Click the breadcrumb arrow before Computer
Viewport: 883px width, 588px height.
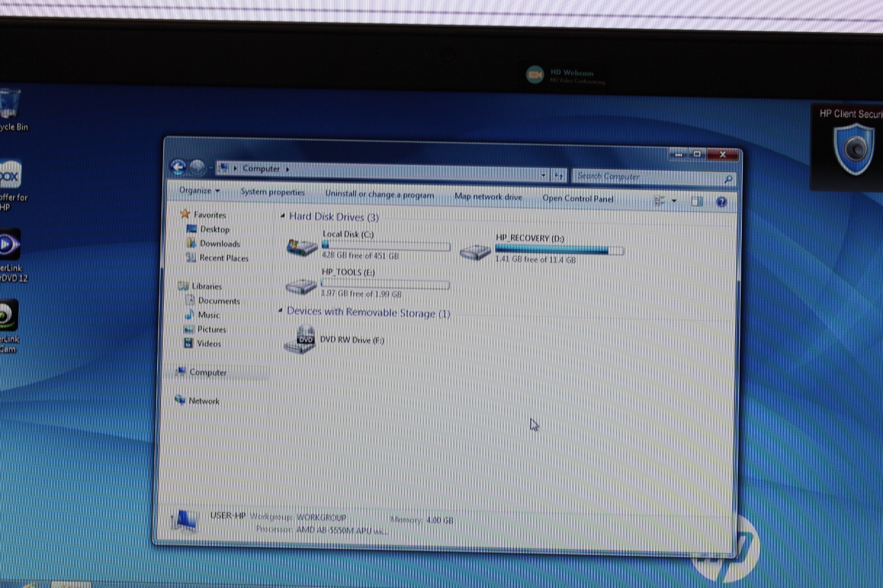click(235, 168)
